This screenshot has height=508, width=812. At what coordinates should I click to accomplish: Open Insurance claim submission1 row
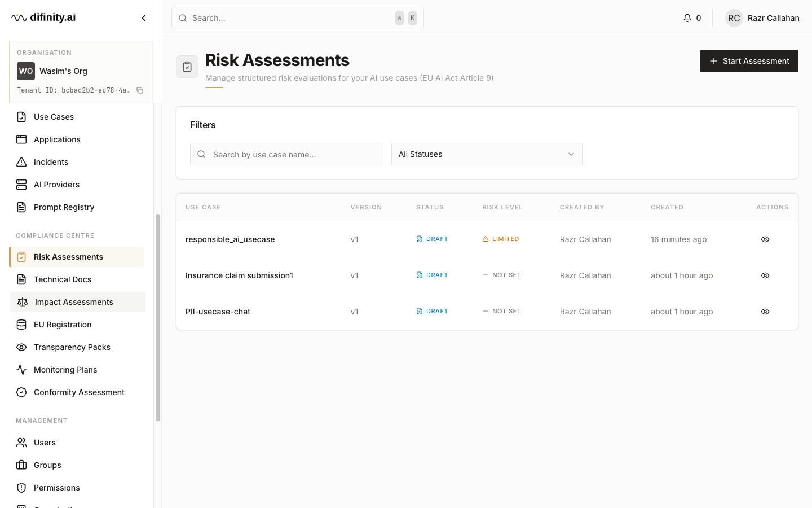point(487,275)
